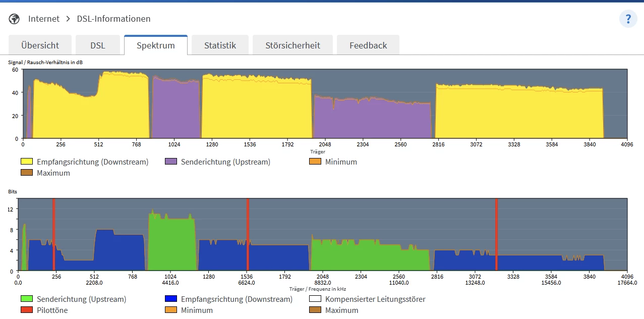Click the green Senderichtung (Upstream) swatch
This screenshot has width=644, height=319.
[27, 299]
